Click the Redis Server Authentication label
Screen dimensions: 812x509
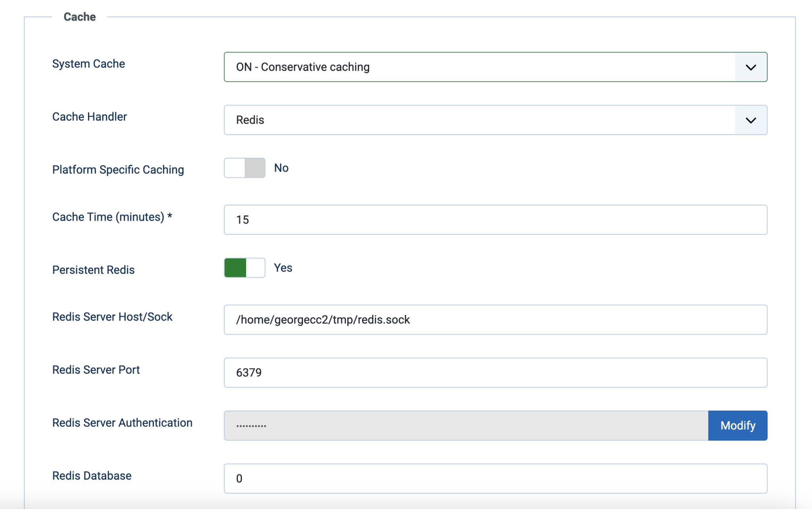[122, 423]
